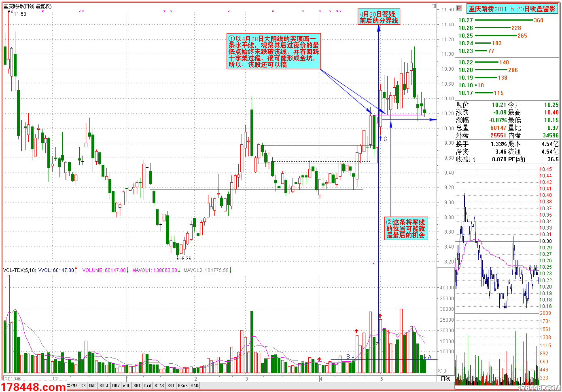This screenshot has width=562, height=392.
Task: Switch to the BBI indicator tab
Action: 137,386
